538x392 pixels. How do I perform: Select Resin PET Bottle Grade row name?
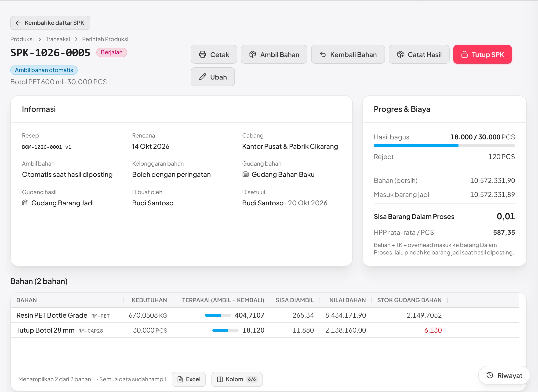52,315
